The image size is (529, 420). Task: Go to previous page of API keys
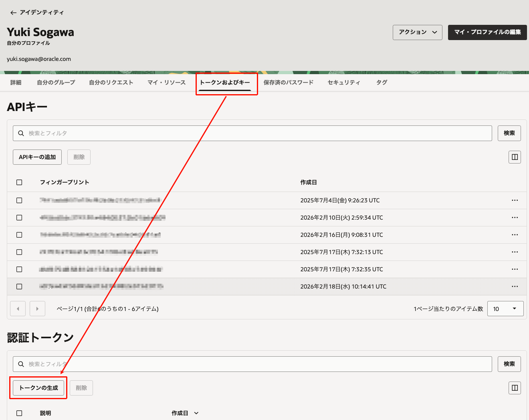click(18, 309)
